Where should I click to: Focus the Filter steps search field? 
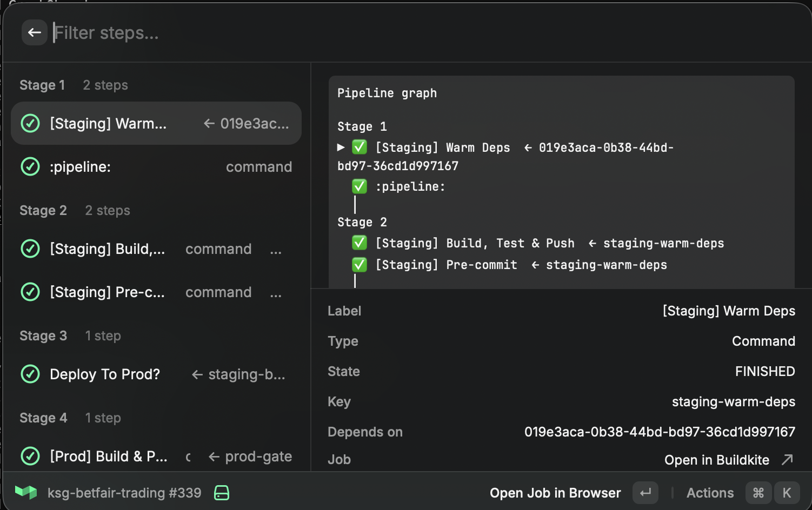click(x=422, y=33)
